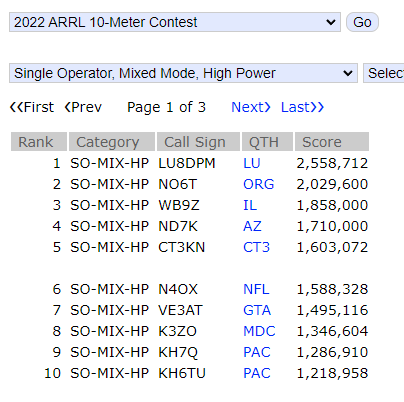Click score 1,218,958

(x=332, y=373)
